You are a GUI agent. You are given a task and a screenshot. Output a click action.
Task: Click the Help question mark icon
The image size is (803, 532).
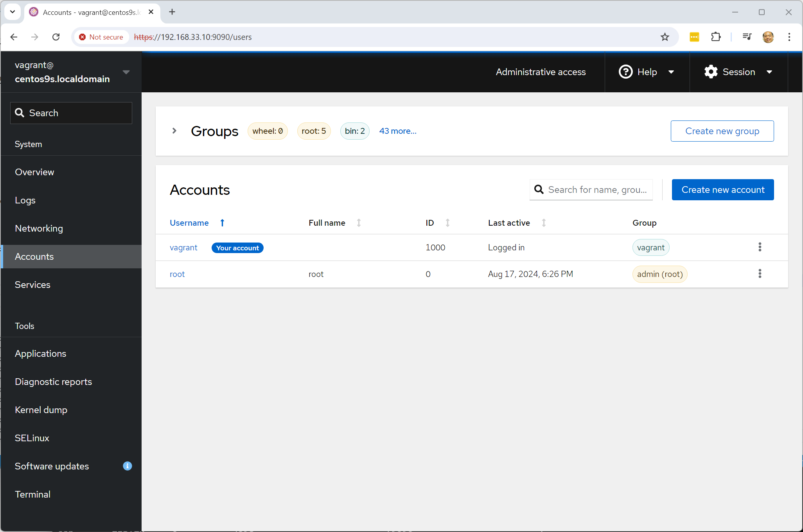tap(625, 72)
